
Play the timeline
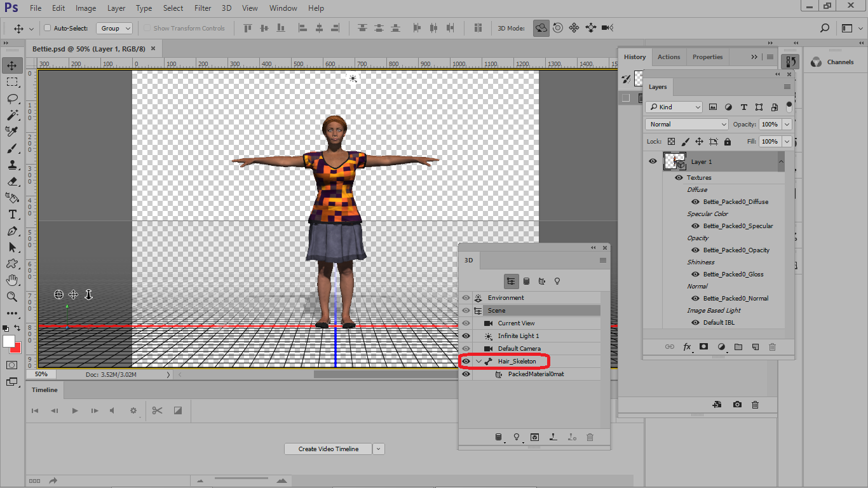(75, 411)
